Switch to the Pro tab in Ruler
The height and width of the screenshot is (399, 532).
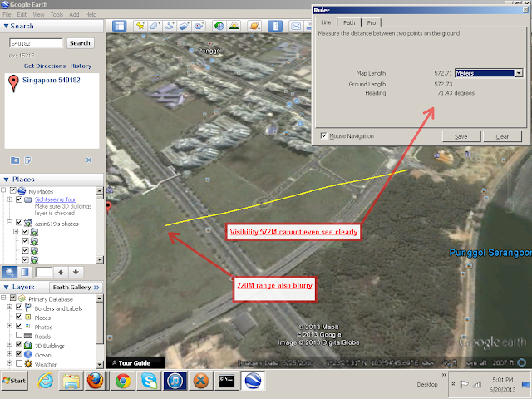pos(372,22)
